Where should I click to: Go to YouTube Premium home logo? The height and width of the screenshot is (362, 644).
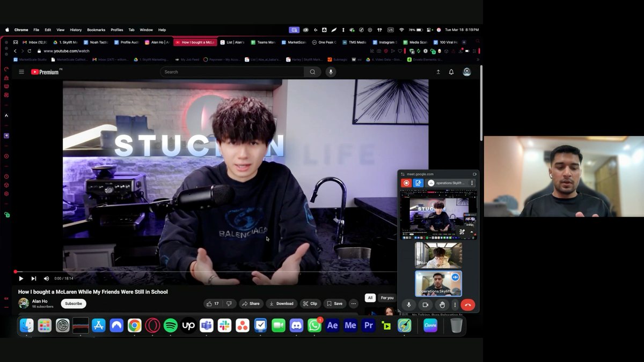pyautogui.click(x=45, y=72)
